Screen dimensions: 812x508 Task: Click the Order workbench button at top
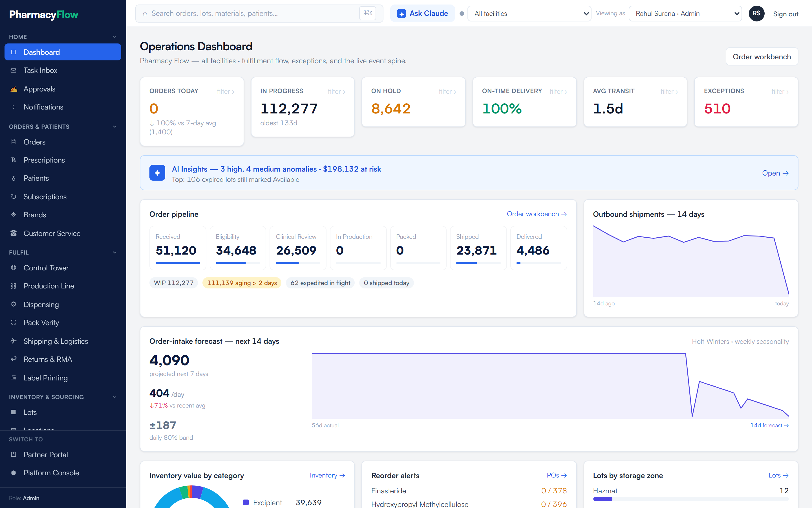point(762,56)
